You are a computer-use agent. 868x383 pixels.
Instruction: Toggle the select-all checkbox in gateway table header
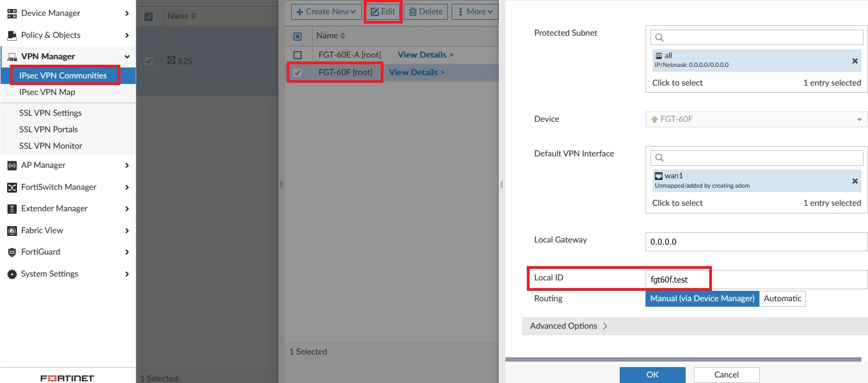click(x=297, y=36)
